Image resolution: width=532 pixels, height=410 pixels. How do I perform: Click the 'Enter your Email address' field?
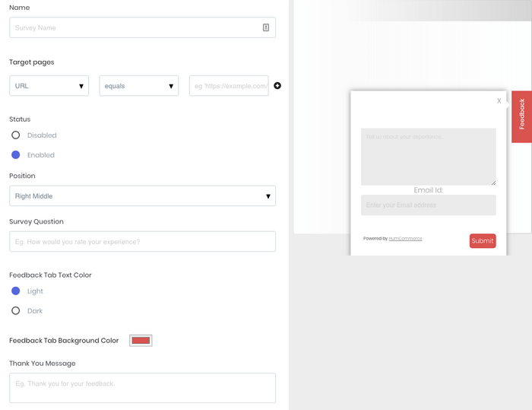(x=429, y=205)
